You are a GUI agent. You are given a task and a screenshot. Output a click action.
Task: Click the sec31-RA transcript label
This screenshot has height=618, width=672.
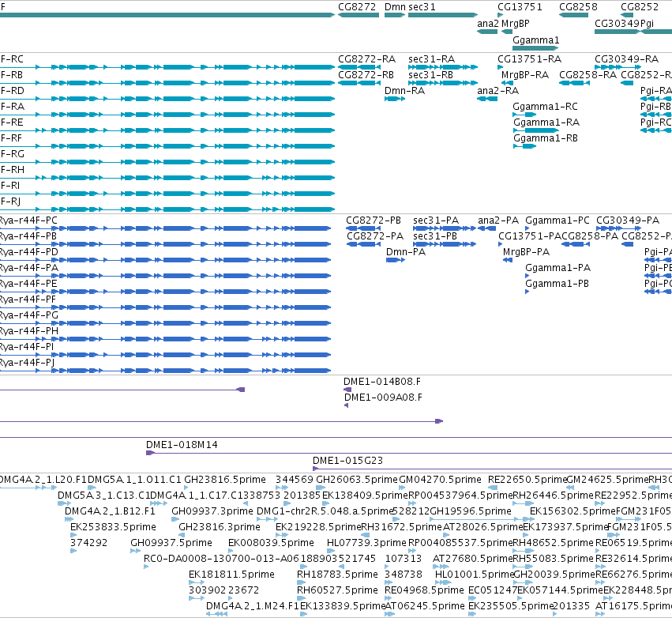coord(432,58)
